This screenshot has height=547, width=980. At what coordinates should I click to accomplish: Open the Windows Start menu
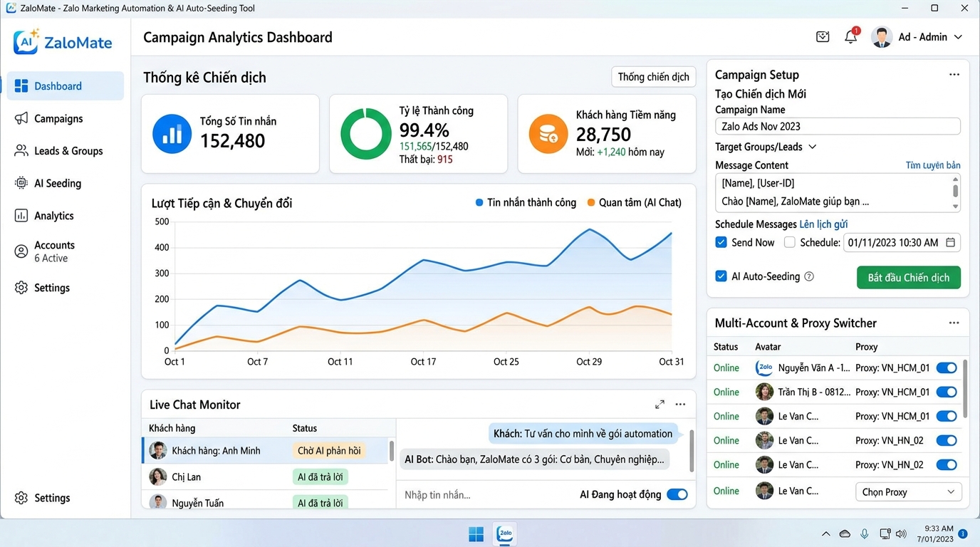(x=476, y=533)
